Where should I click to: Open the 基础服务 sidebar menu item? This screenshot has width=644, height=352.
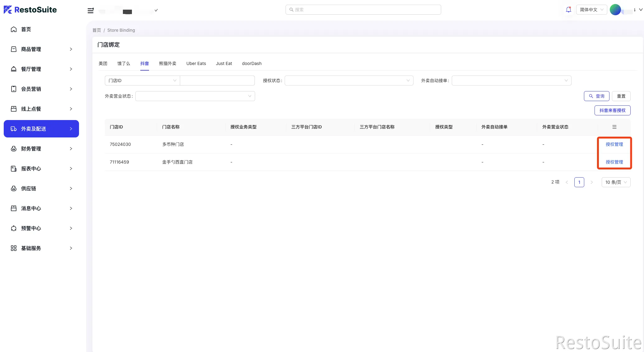point(41,248)
